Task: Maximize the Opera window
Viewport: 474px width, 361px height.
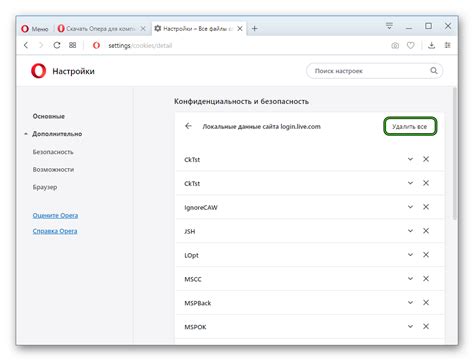Action: [428, 26]
